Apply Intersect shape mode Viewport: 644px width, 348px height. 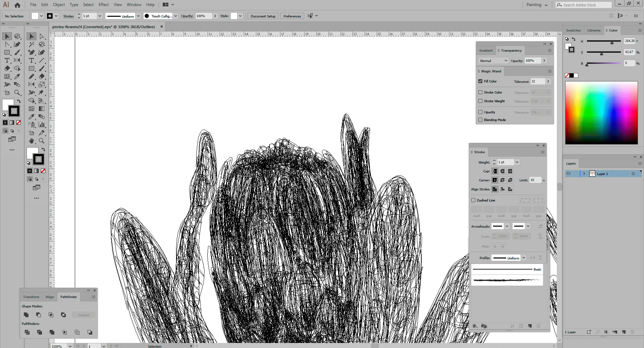[51, 315]
